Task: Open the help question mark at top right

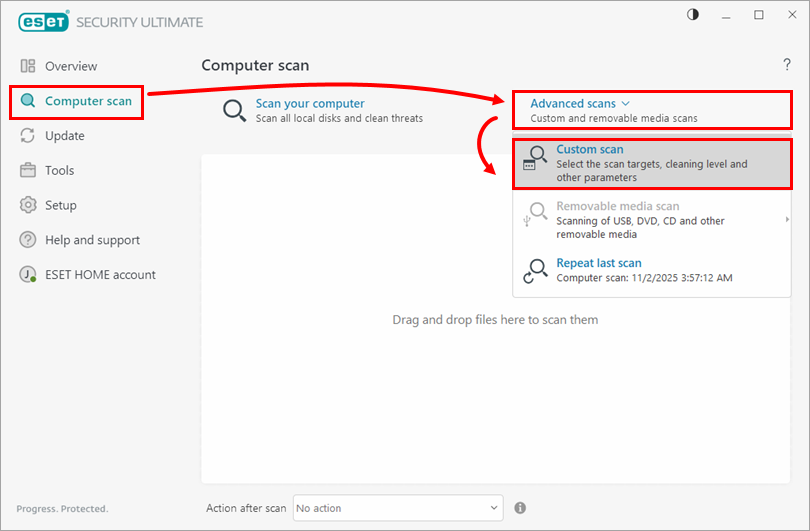Action: pos(786,65)
